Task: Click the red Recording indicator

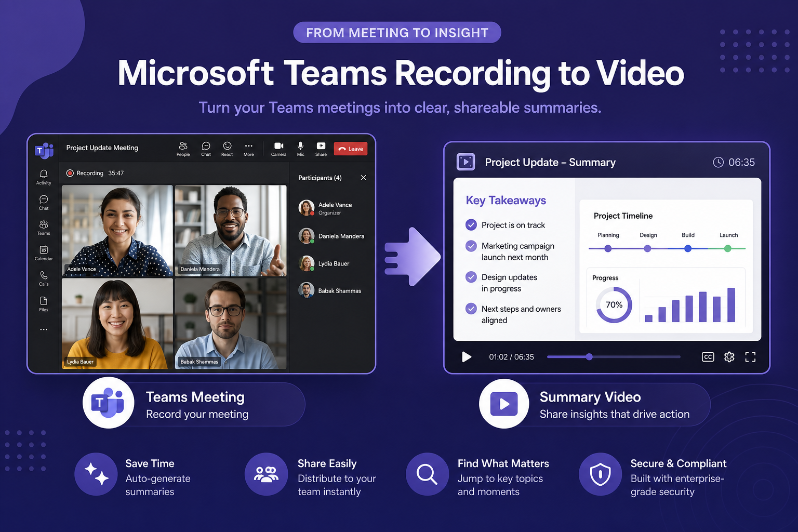Action: point(70,173)
